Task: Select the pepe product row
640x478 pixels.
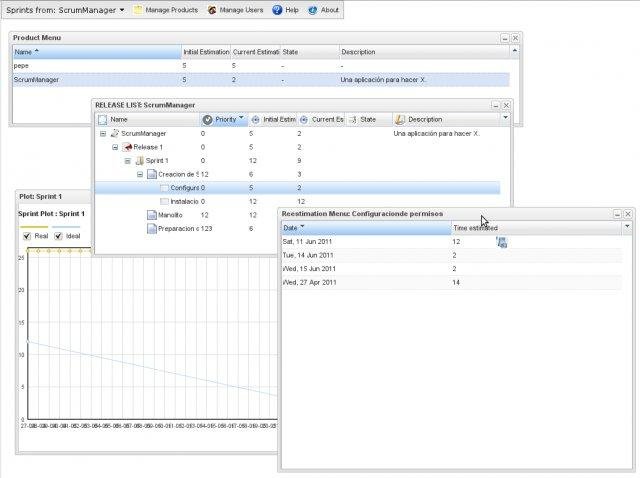Action: click(261, 66)
